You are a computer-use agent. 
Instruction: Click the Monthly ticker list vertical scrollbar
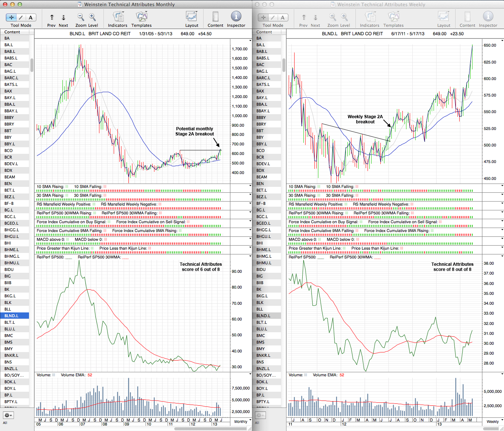point(32,65)
